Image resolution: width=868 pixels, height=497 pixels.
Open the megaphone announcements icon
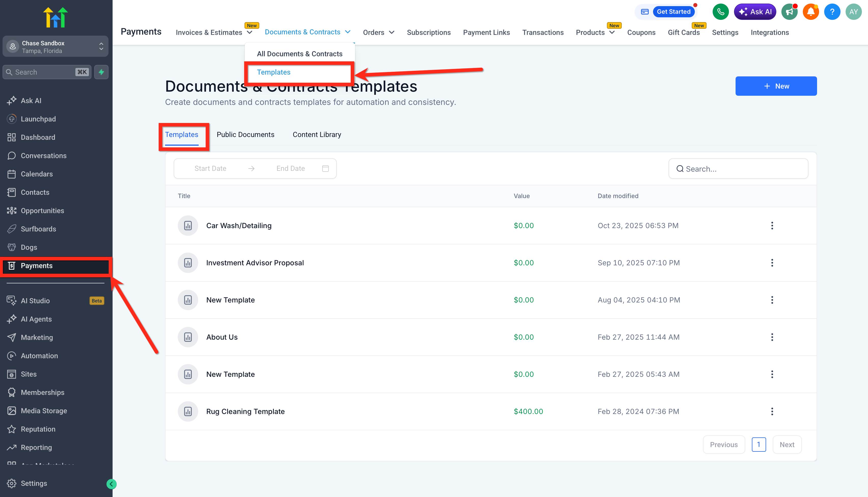point(789,12)
